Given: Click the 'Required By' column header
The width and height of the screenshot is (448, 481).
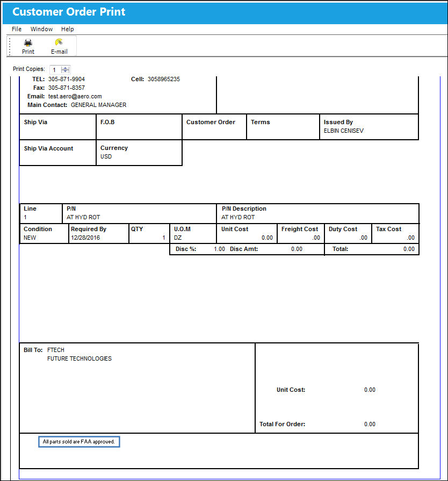Looking at the screenshot, I should pos(89,229).
